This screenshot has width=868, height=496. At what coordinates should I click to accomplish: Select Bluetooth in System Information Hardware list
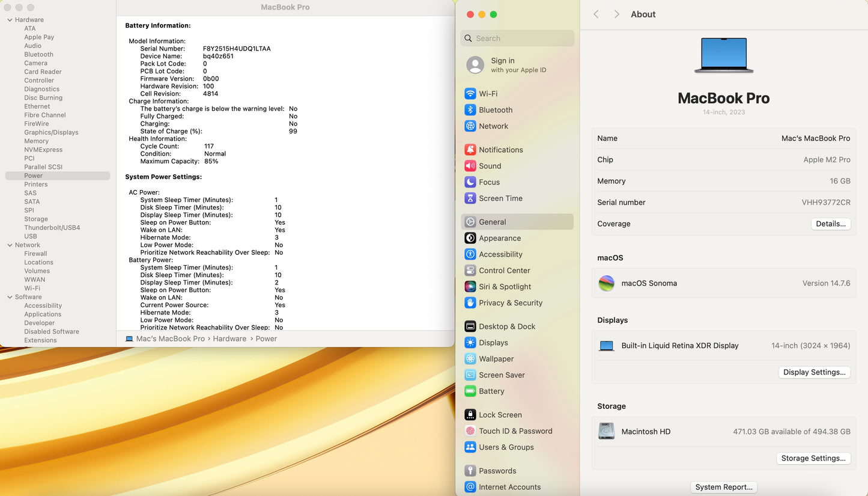click(38, 55)
